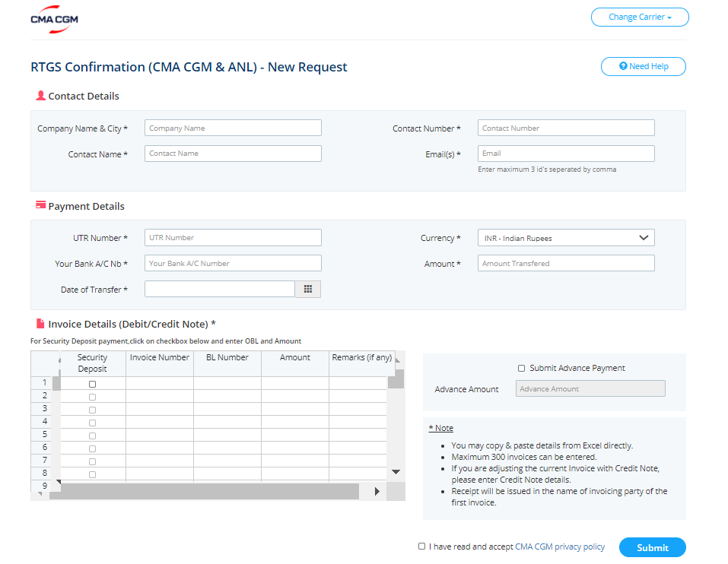The height and width of the screenshot is (564, 728).
Task: Open the Currency dropdown list
Action: tap(565, 238)
